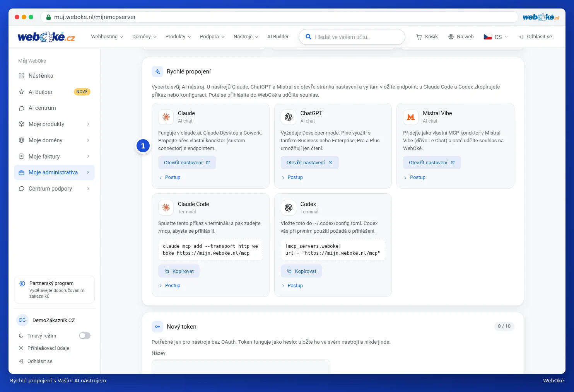The height and width of the screenshot is (392, 574).
Task: Click the sparkle icon beside Rychlé propojení
Action: pyautogui.click(x=157, y=72)
